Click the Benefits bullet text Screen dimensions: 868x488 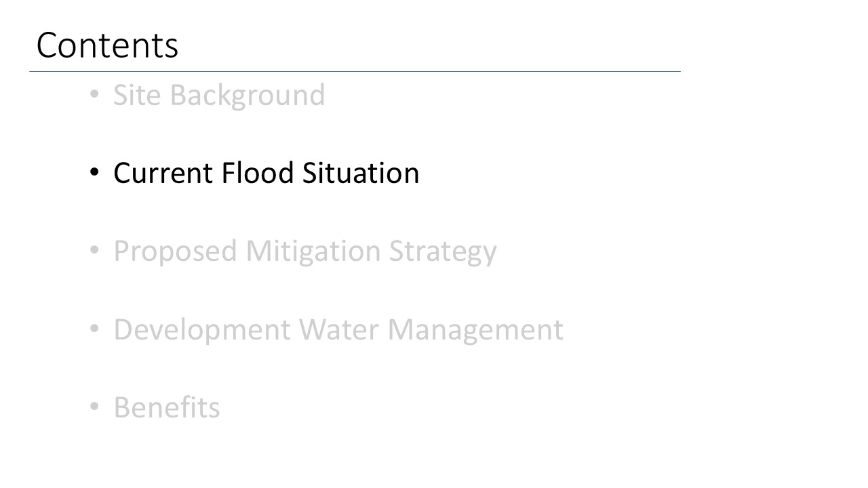[166, 407]
